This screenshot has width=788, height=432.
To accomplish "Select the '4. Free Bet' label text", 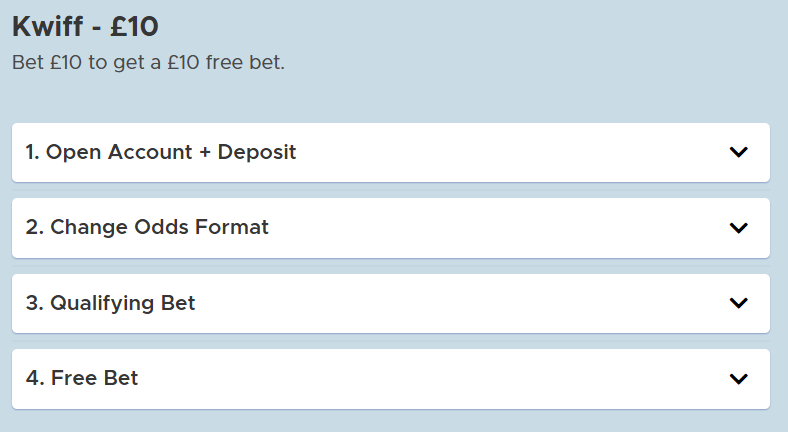I will 82,378.
